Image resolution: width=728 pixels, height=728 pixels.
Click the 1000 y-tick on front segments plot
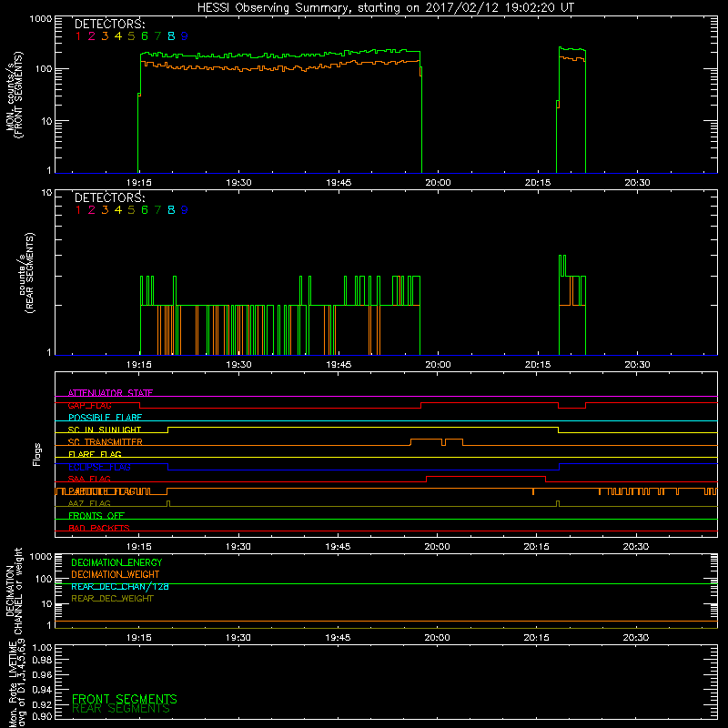coord(41,19)
